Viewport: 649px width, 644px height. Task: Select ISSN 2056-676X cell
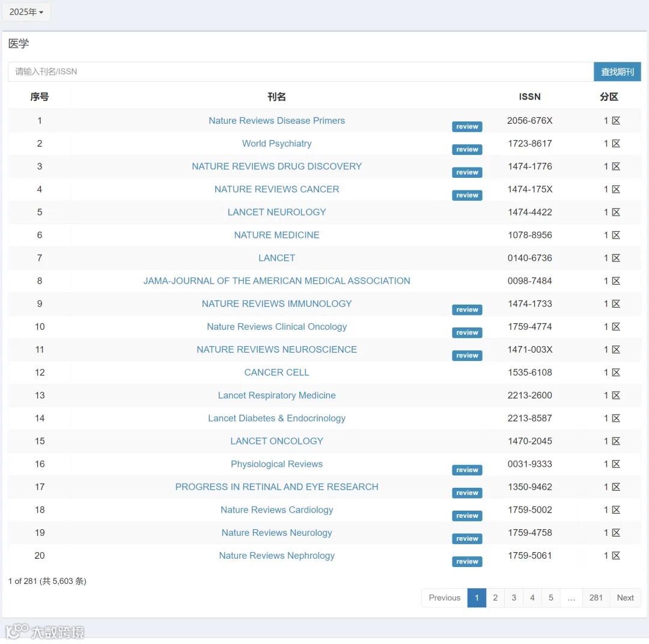point(530,120)
